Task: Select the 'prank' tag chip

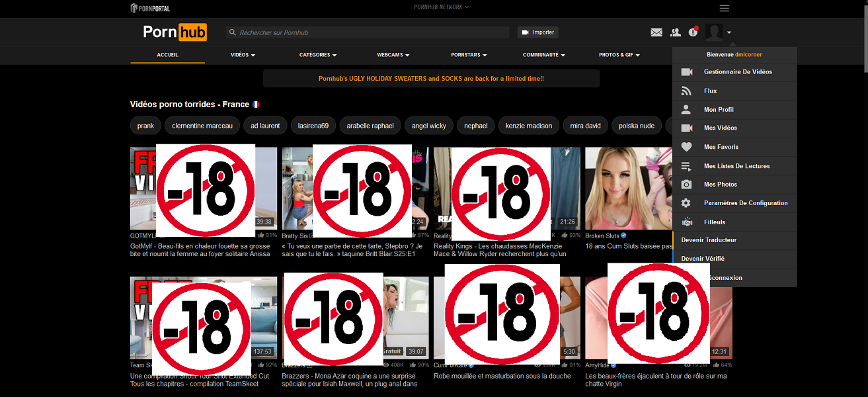Action: pyautogui.click(x=145, y=126)
